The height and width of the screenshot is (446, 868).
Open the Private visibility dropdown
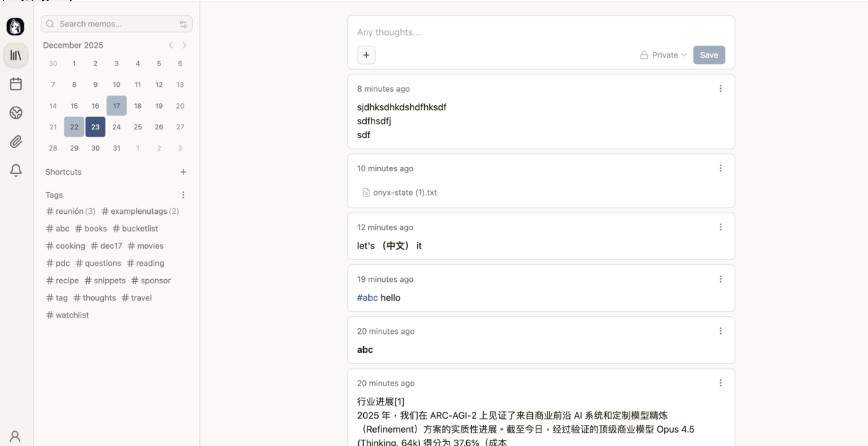point(663,55)
